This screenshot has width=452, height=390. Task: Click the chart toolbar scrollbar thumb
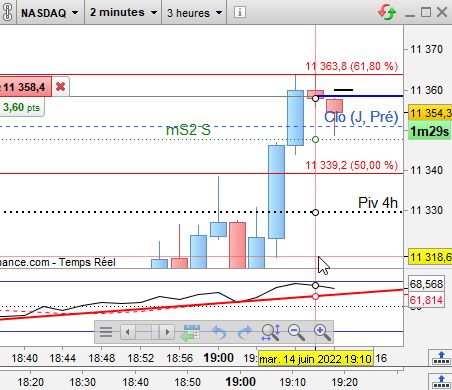point(155,332)
